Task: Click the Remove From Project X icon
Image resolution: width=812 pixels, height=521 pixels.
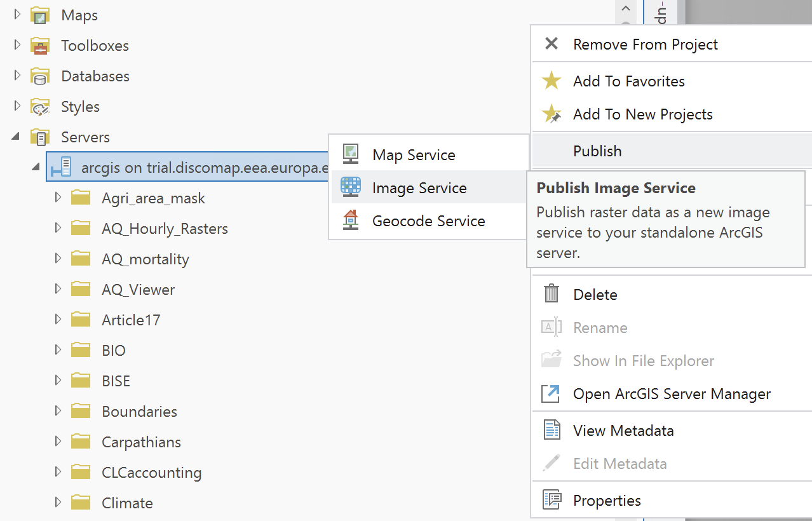Action: (x=551, y=44)
